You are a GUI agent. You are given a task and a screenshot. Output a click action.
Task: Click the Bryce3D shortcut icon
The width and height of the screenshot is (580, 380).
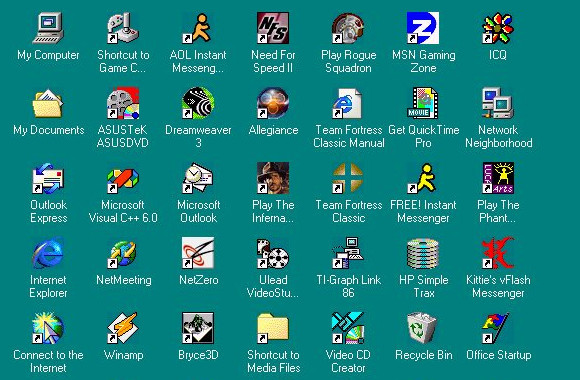[198, 328]
